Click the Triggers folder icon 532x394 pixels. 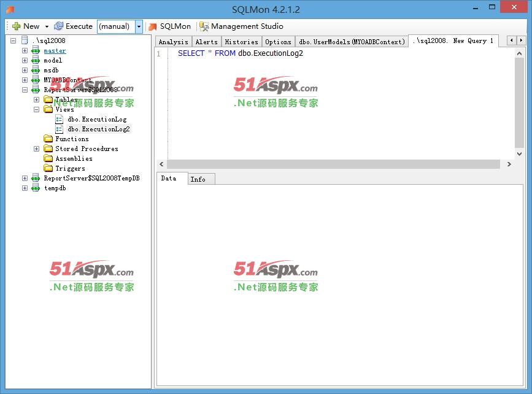tap(48, 168)
